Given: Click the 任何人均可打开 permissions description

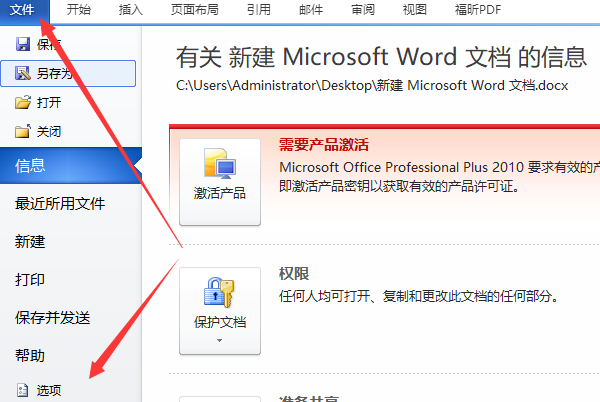Looking at the screenshot, I should click(419, 296).
